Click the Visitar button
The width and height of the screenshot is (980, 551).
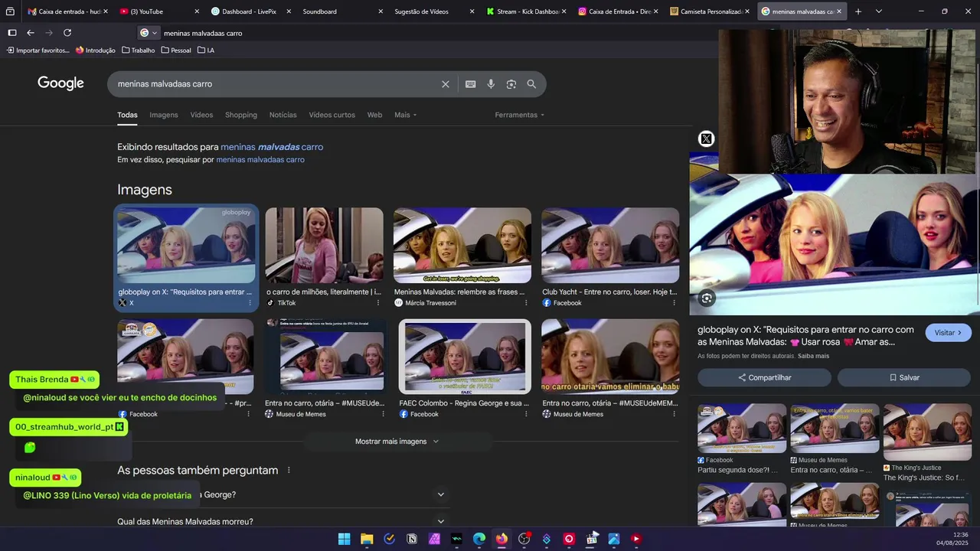tap(949, 333)
